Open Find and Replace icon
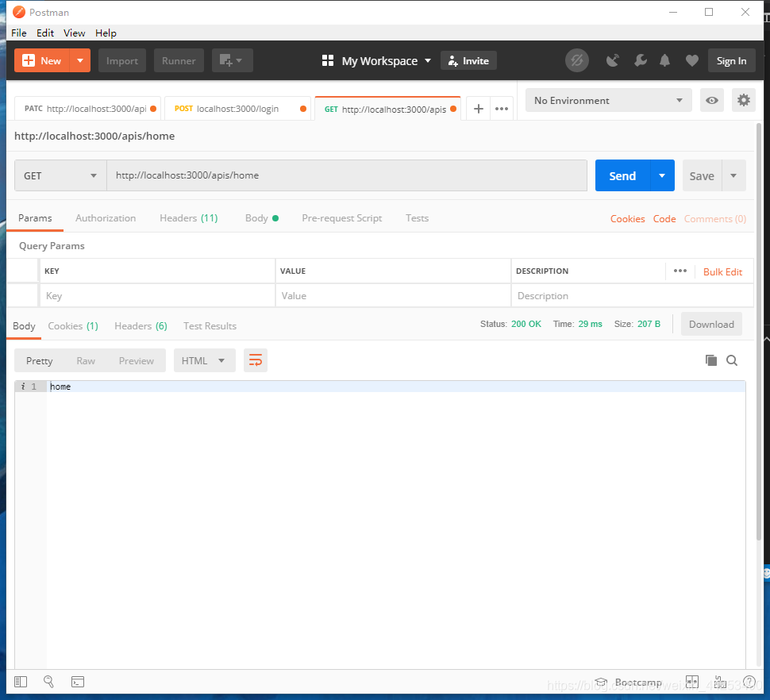The image size is (770, 700). click(48, 681)
